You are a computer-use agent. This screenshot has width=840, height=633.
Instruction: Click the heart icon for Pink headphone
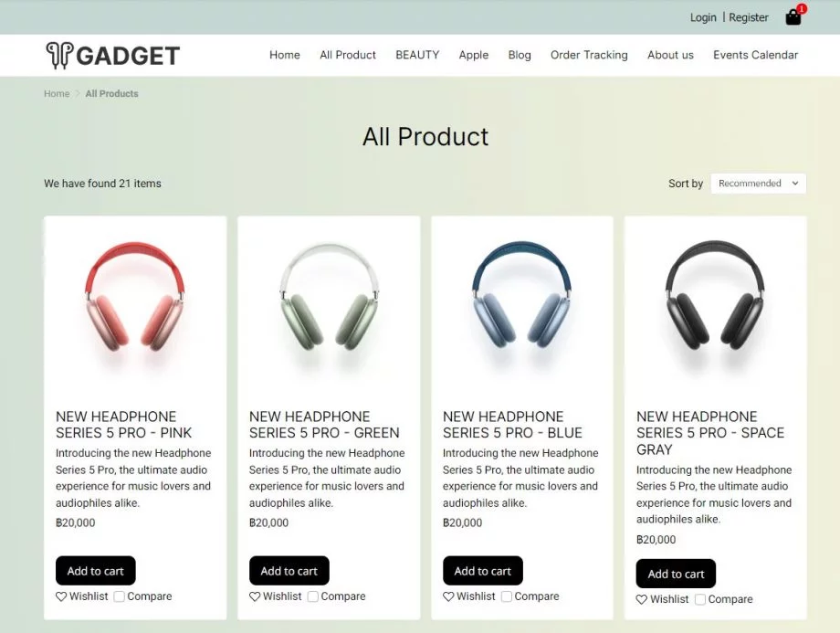pos(61,596)
